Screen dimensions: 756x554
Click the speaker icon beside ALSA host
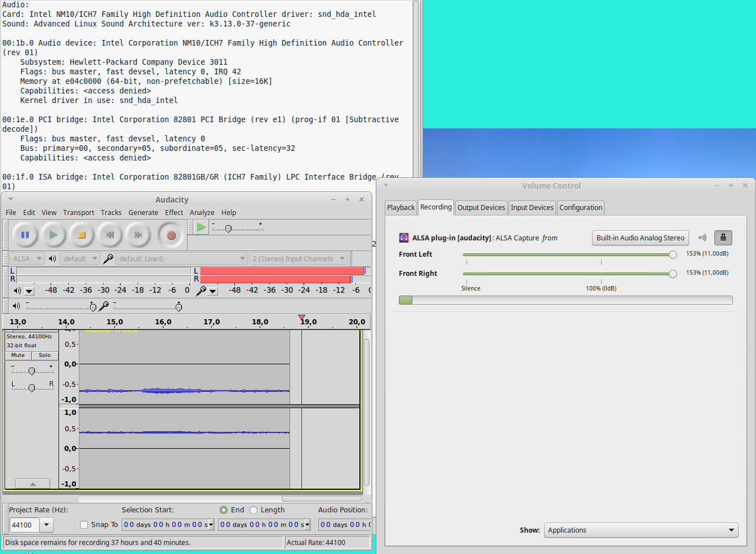click(52, 259)
